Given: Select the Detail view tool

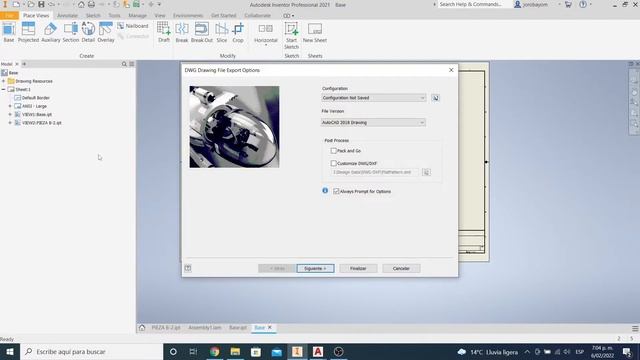Looking at the screenshot, I should pos(88,32).
